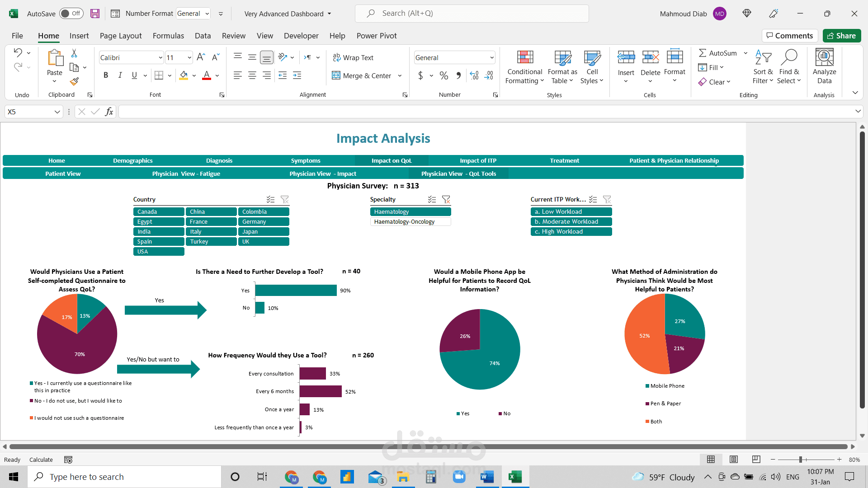Viewport: 868px width, 488px height.
Task: Clear the Specialty slicer filter
Action: click(x=446, y=199)
